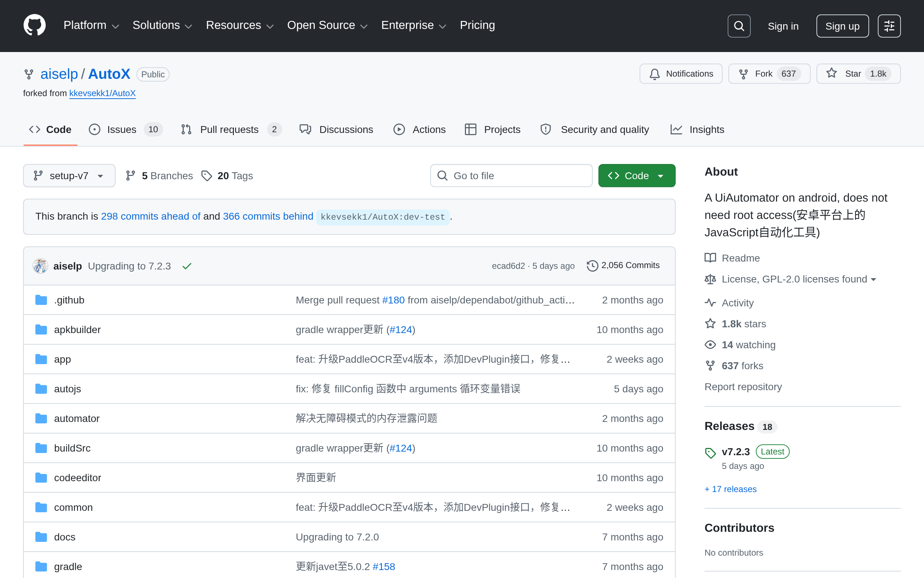Click the docs folder icon
The width and height of the screenshot is (924, 578).
pyautogui.click(x=41, y=537)
